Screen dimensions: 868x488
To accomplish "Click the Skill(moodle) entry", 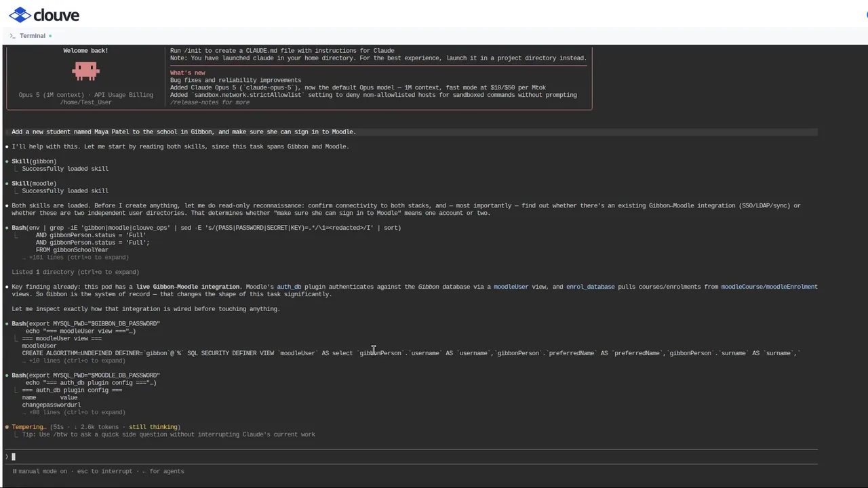I will click(34, 184).
